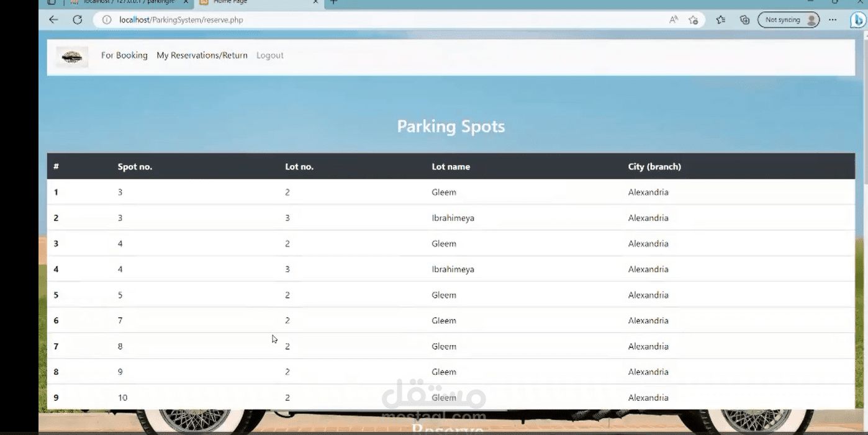Reload the page using the refresh icon
Viewport: 868px width, 435px height.
(77, 20)
